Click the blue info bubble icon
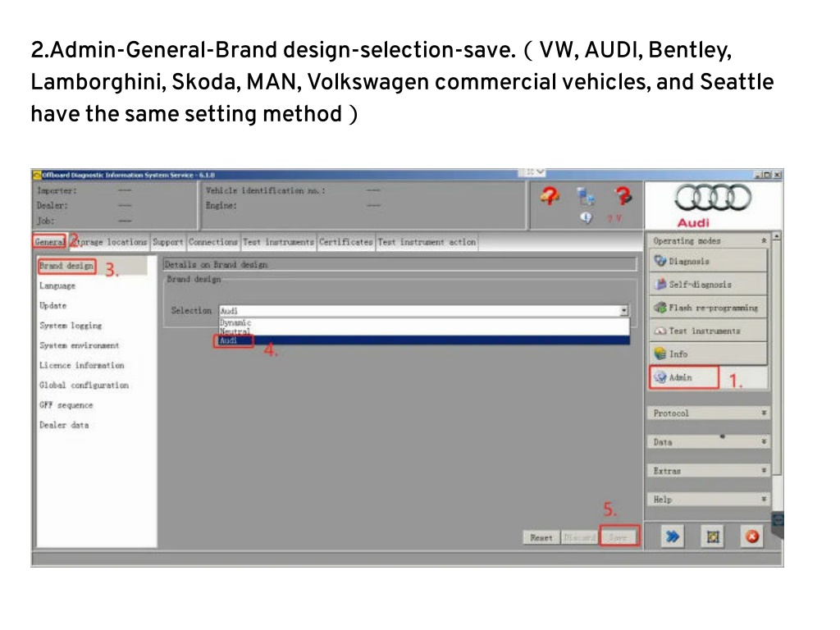The image size is (840, 630). (586, 217)
